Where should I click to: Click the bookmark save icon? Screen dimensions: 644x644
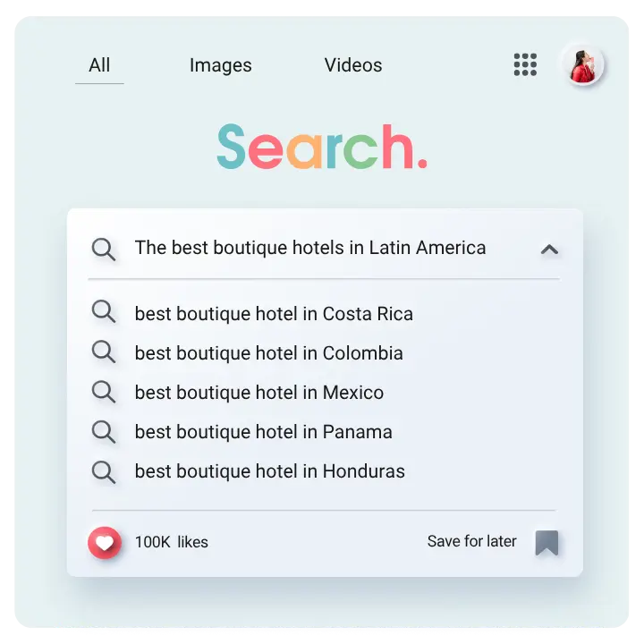tap(547, 542)
